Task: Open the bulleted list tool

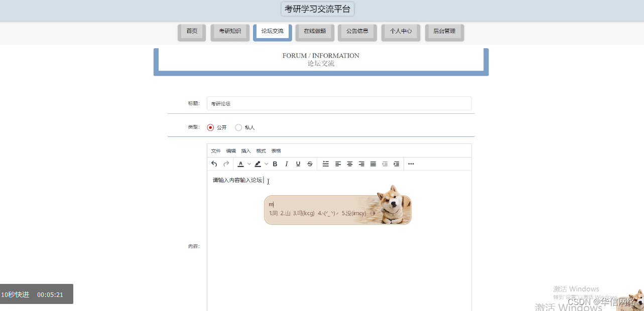Action: click(x=325, y=164)
